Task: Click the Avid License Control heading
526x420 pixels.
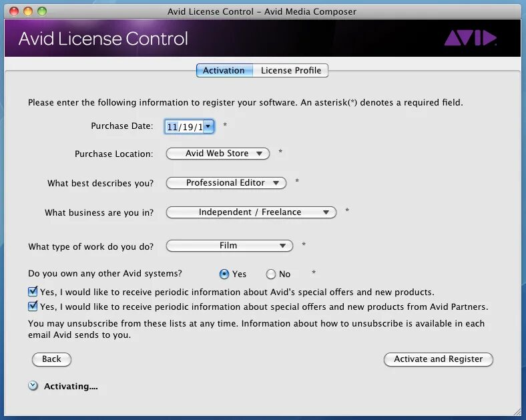Action: 103,39
